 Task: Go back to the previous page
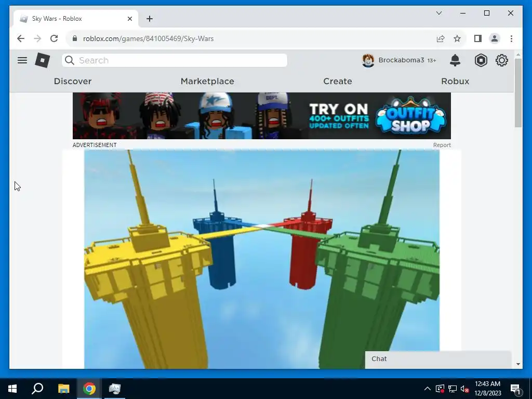[x=21, y=38]
